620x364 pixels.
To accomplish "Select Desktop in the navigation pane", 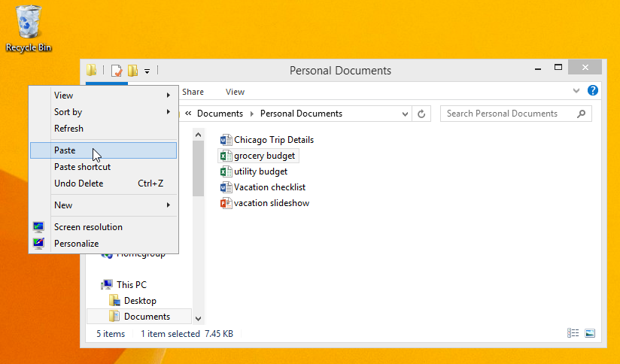I will tap(140, 301).
